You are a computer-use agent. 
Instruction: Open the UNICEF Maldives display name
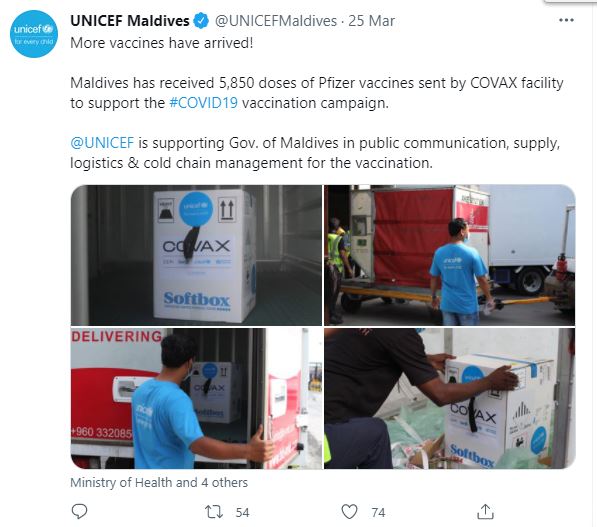130,21
